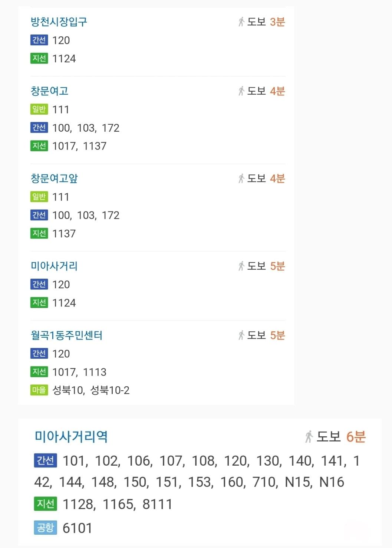Select 성북10, 성북10-2 village bus routes

point(91,390)
